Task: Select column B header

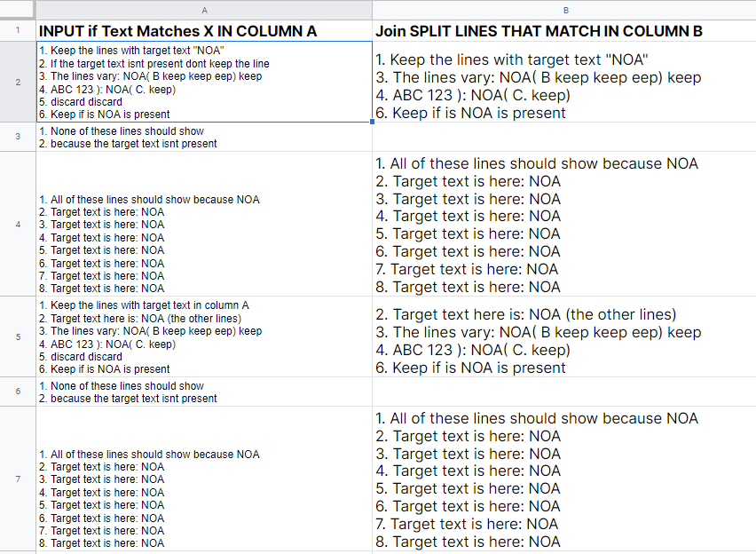Action: pyautogui.click(x=564, y=10)
